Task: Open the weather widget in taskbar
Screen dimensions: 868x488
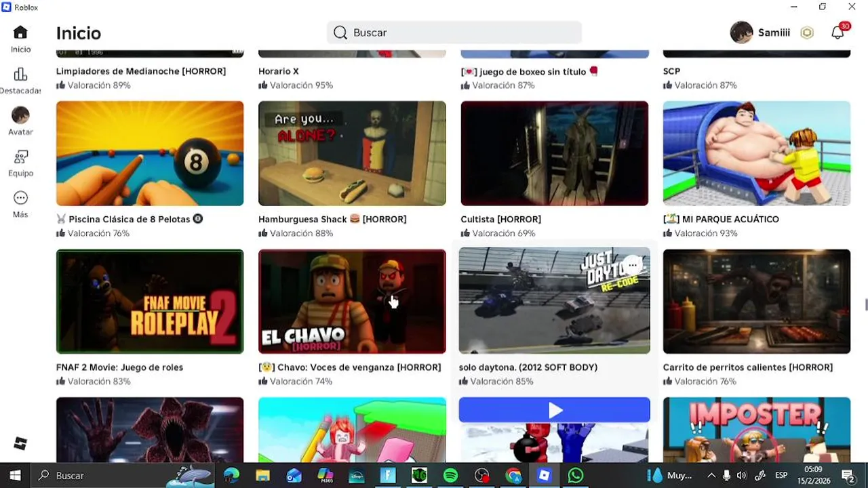Action: coord(670,476)
